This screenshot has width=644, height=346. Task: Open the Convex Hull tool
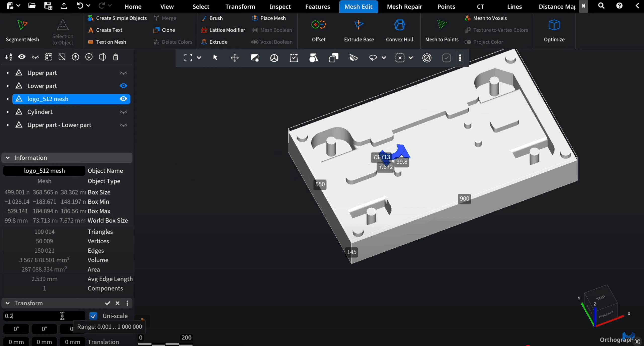coord(399,25)
